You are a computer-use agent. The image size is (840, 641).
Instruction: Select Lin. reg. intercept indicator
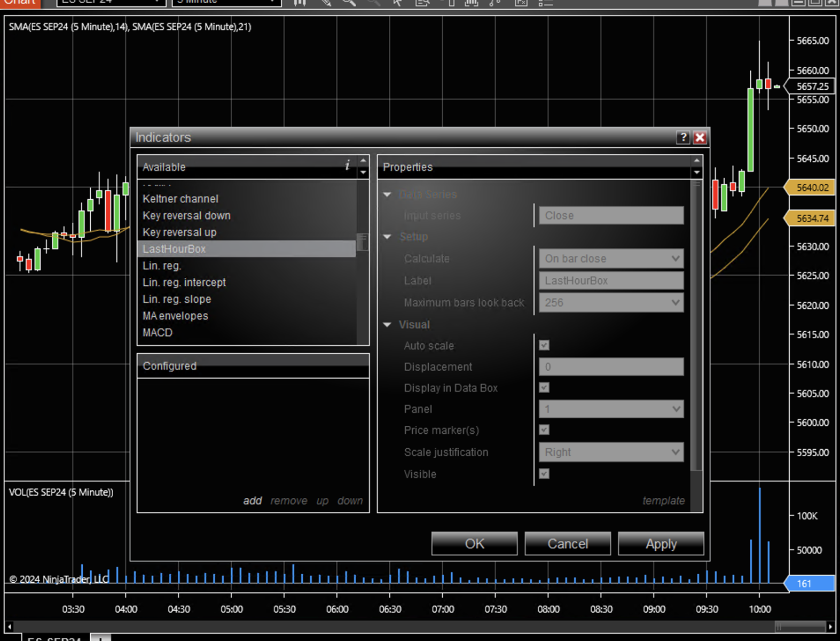pos(247,283)
